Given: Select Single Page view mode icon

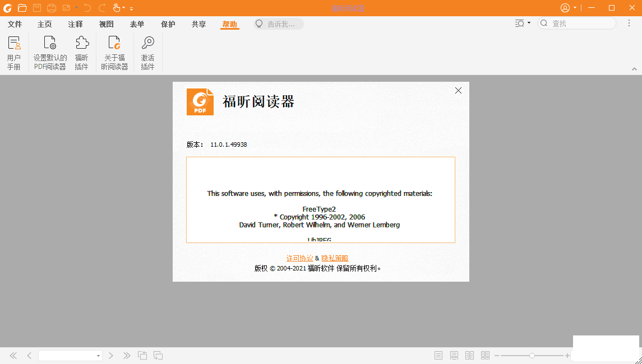Looking at the screenshot, I should point(438,356).
